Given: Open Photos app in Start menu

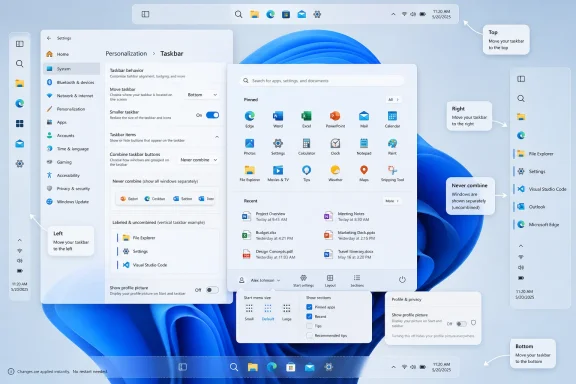Looking at the screenshot, I should click(249, 146).
